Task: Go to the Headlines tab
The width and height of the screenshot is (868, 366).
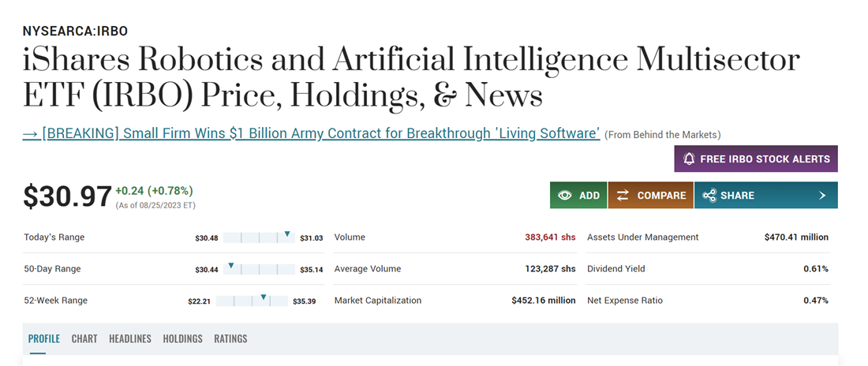Action: [130, 338]
